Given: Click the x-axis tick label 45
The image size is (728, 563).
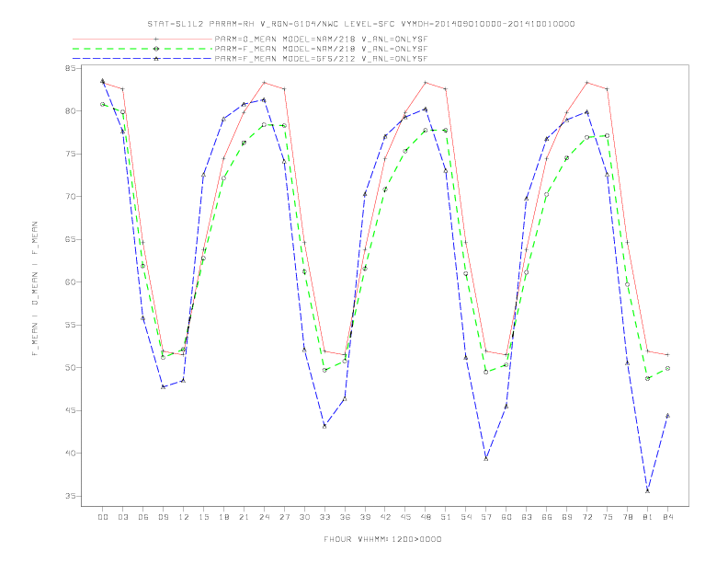Looking at the screenshot, I should 405,517.
